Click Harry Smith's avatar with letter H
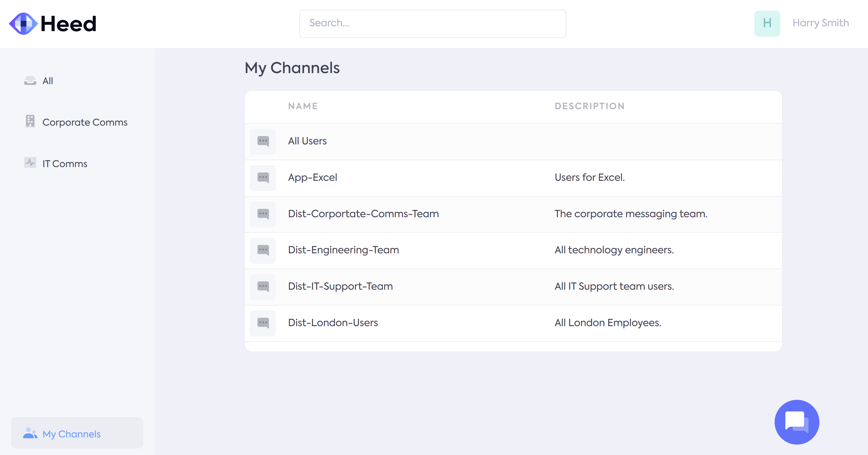 [x=767, y=23]
